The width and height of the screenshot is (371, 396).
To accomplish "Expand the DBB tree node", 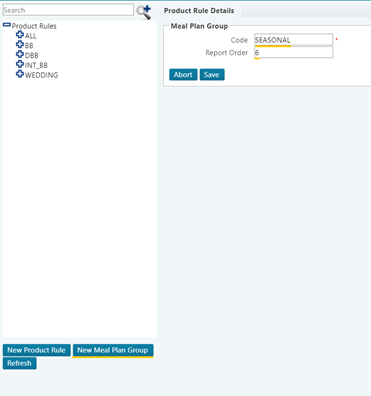I will pyautogui.click(x=20, y=54).
